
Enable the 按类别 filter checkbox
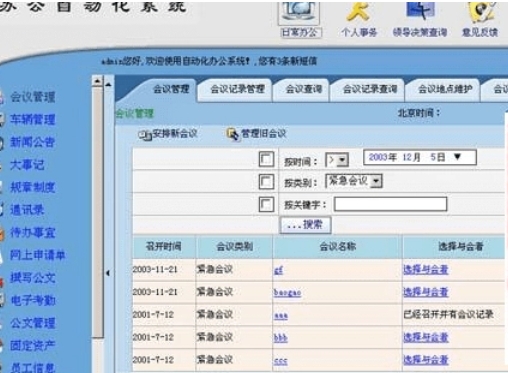tap(266, 182)
